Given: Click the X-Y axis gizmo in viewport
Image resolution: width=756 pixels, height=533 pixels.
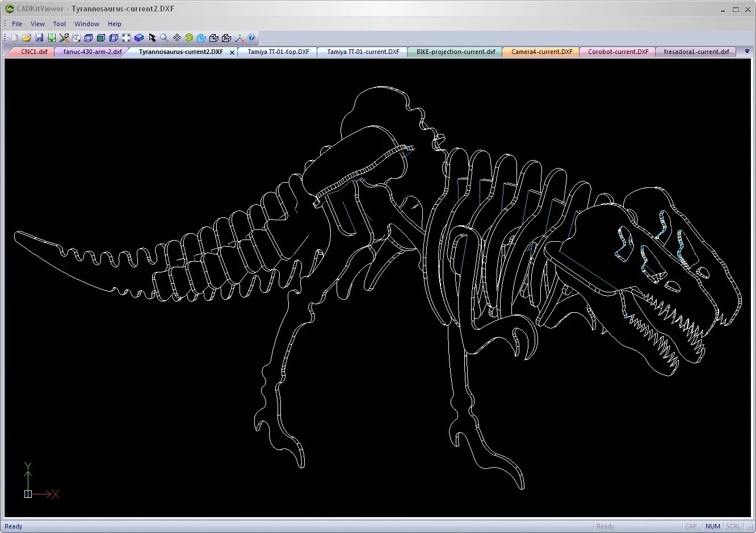Looking at the screenshot, I should click(x=41, y=481).
